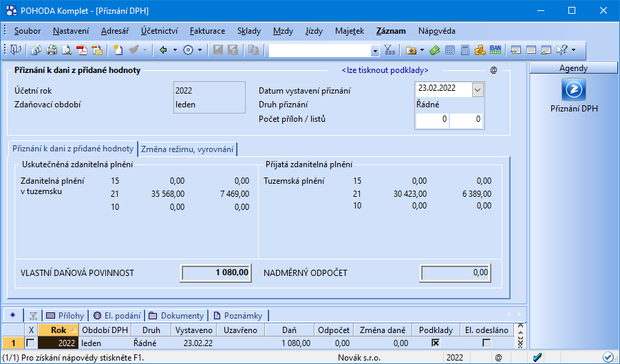The image size is (620, 364).
Task: Click the green back arrow icon
Action: pyautogui.click(x=163, y=50)
